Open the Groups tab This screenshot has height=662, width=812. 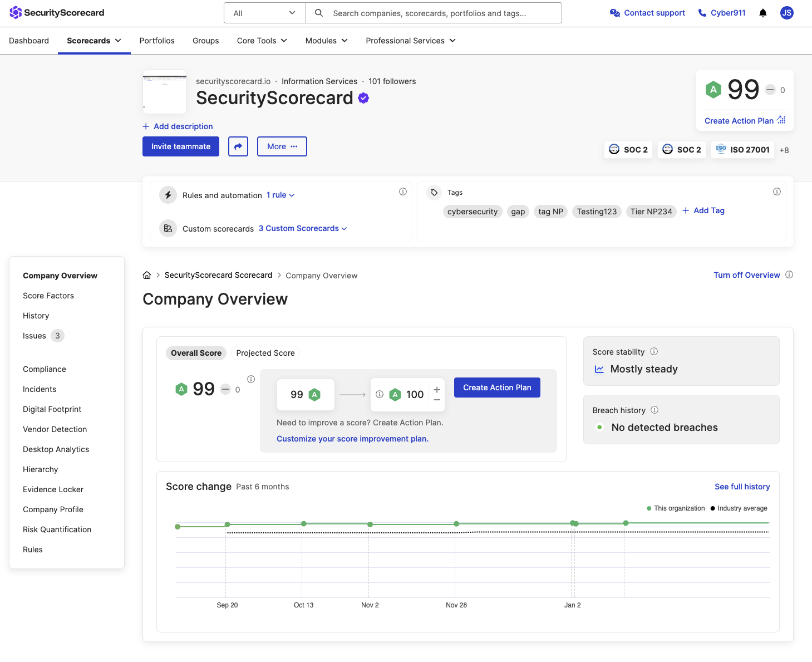coord(206,41)
